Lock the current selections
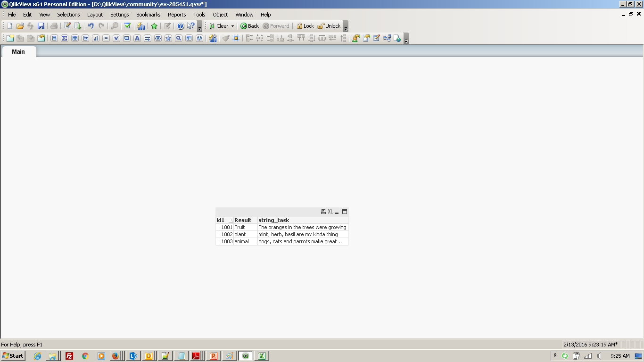Image resolution: width=644 pixels, height=362 pixels. 305,26
